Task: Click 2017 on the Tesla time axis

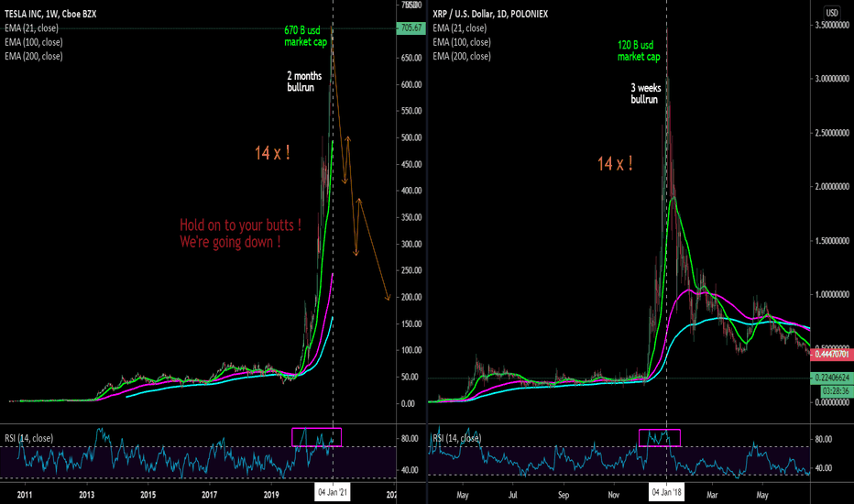Action: 209,495
